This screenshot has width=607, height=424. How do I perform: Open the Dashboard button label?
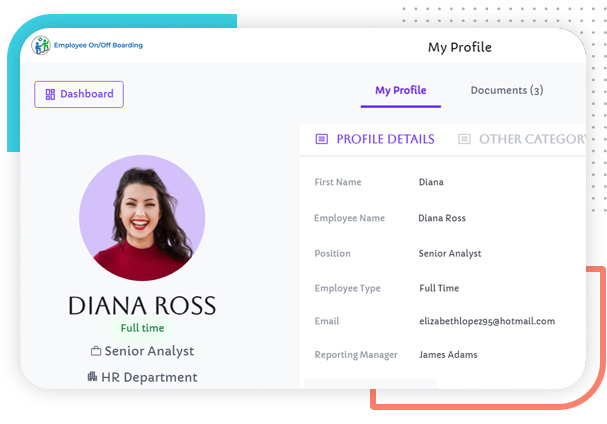(x=86, y=95)
